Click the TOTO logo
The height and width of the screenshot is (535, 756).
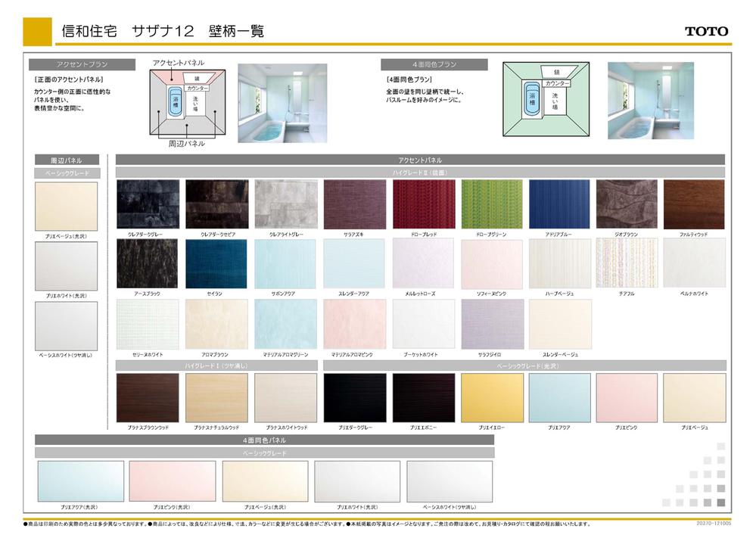click(x=706, y=31)
